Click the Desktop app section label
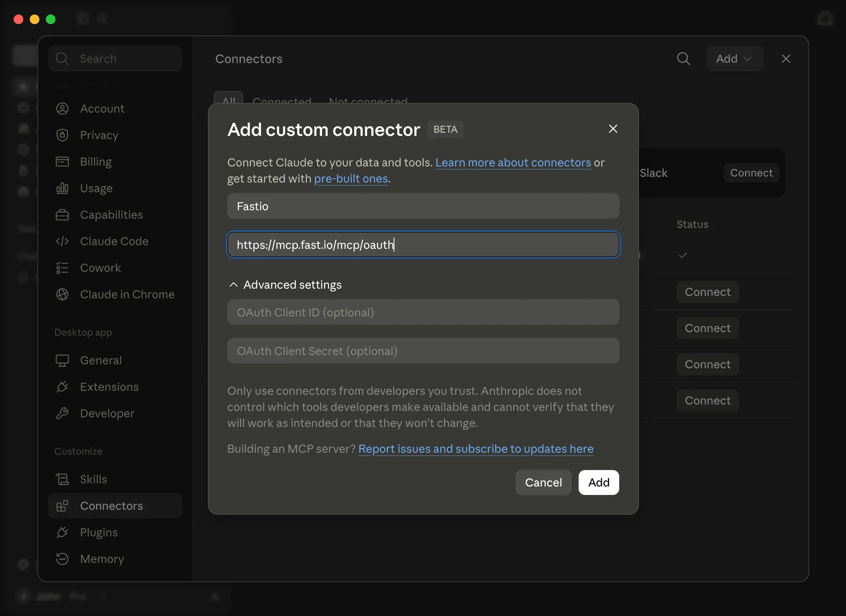 coord(83,332)
